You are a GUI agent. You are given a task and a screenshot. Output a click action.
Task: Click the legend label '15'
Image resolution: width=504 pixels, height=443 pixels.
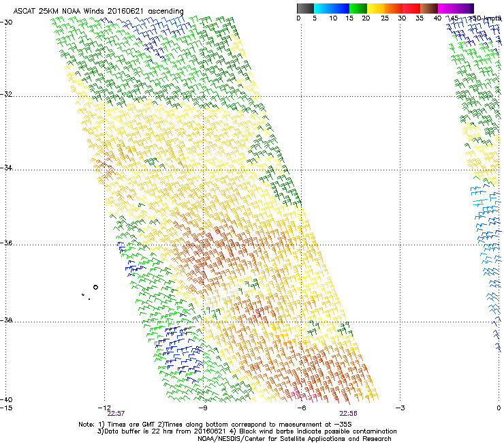coord(349,18)
